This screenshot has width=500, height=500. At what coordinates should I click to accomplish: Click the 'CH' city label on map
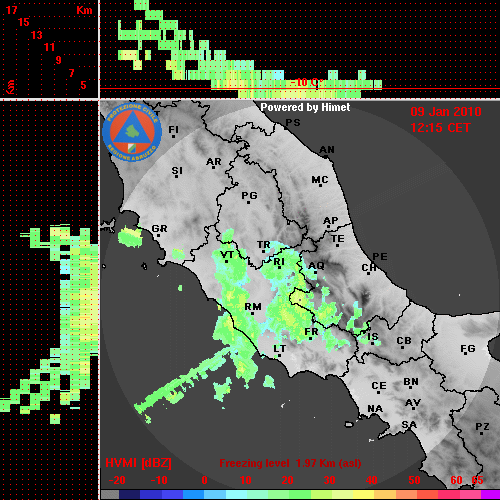tap(369, 268)
